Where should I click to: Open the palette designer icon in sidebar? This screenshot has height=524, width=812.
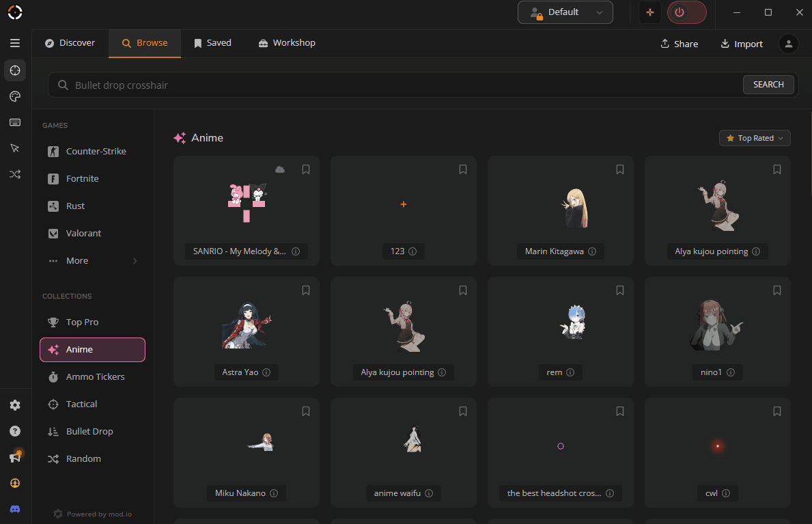15,96
